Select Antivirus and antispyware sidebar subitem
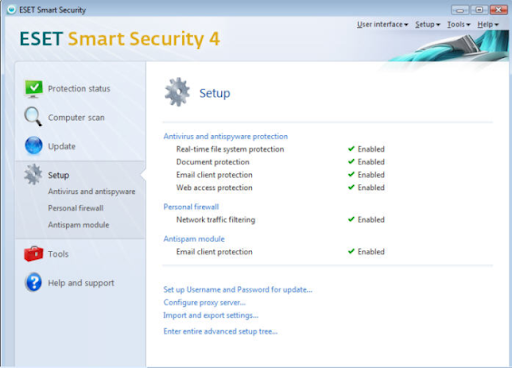 point(92,191)
